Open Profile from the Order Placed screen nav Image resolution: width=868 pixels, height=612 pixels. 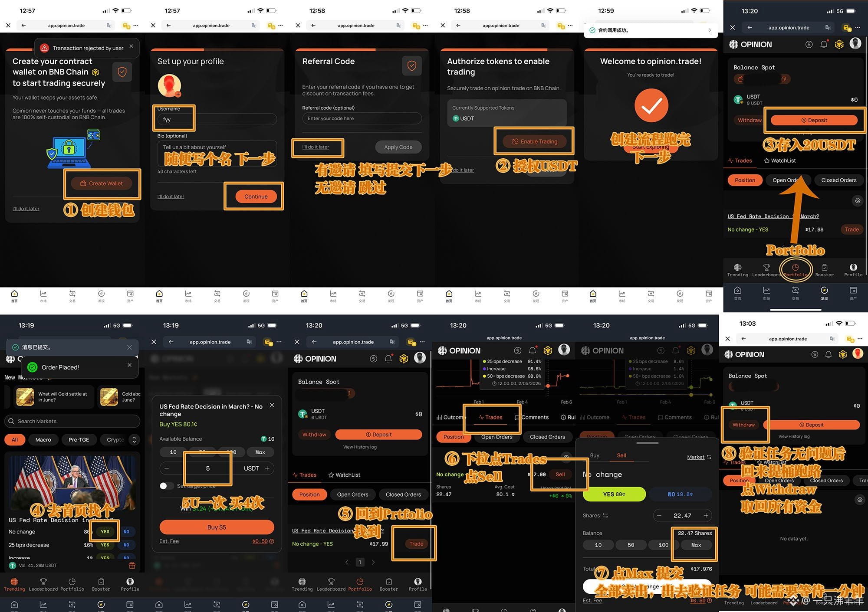(130, 584)
